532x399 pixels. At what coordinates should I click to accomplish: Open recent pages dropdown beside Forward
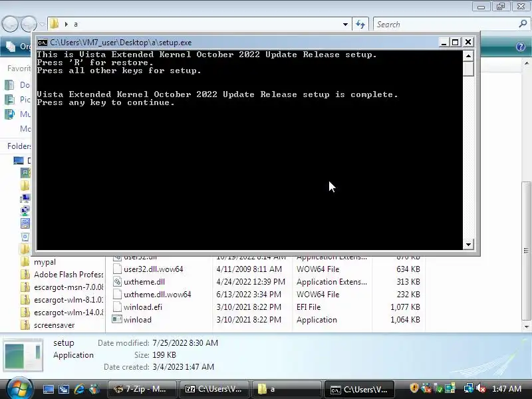tap(42, 25)
